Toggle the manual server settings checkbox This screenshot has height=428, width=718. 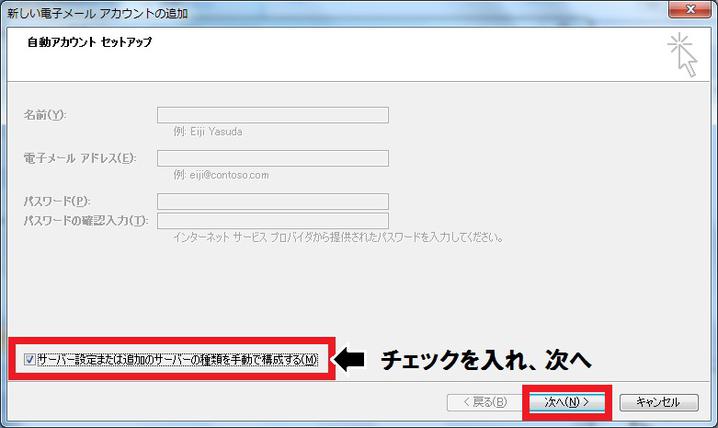(x=30, y=359)
